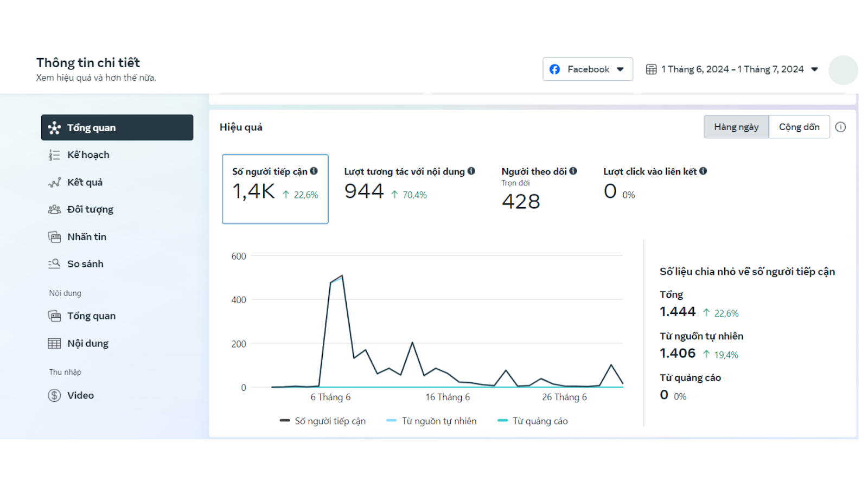Click the Tổng quan star icon in sidebar
868x488 pixels.
pyautogui.click(x=54, y=128)
